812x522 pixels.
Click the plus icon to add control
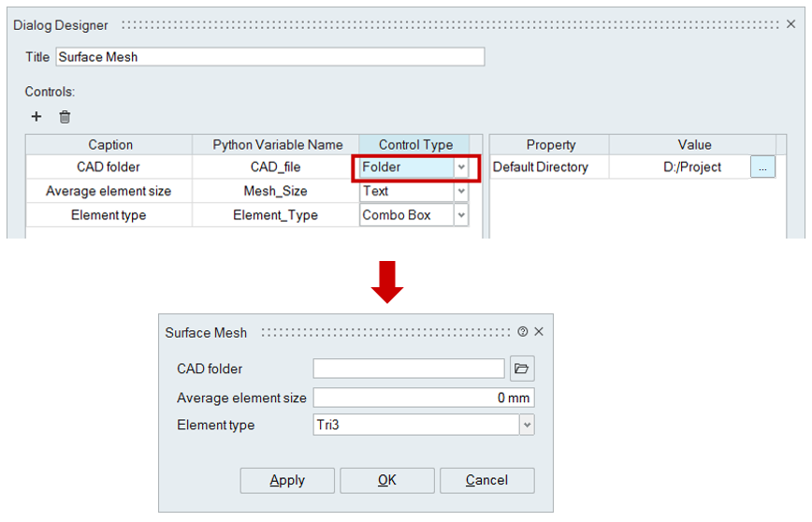[x=36, y=117]
